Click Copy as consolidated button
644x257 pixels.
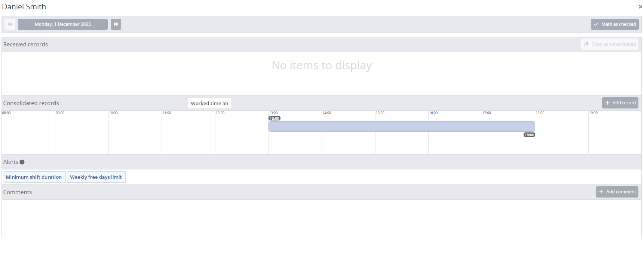point(610,44)
